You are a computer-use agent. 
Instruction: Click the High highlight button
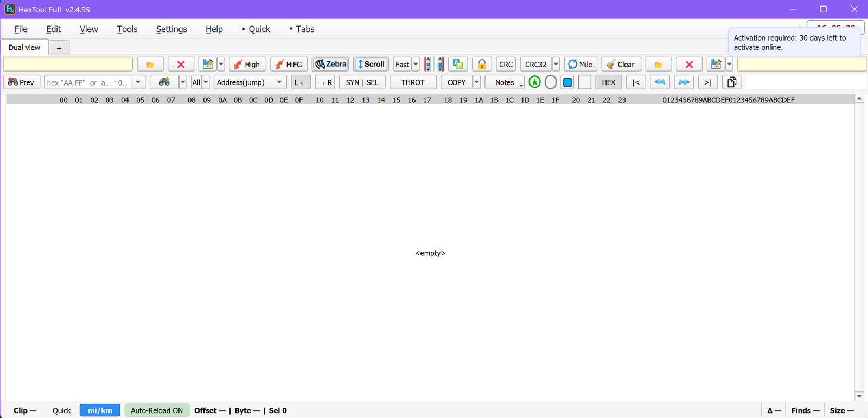[247, 65]
